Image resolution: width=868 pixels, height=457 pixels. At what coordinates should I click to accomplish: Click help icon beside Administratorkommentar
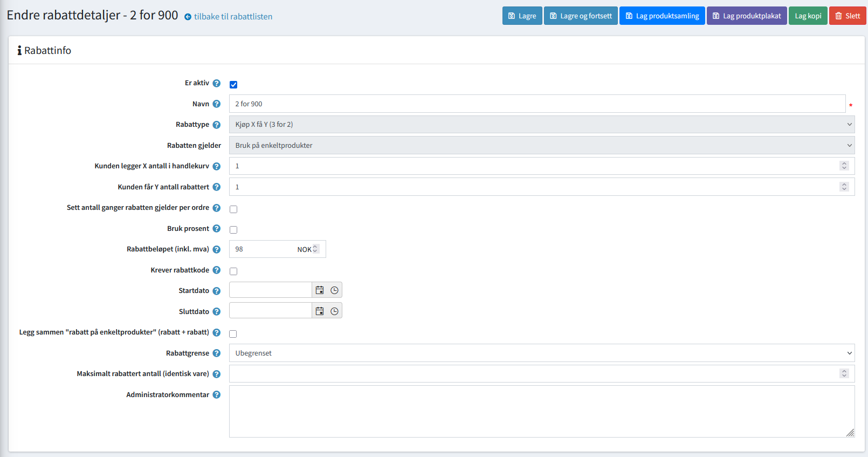click(216, 395)
